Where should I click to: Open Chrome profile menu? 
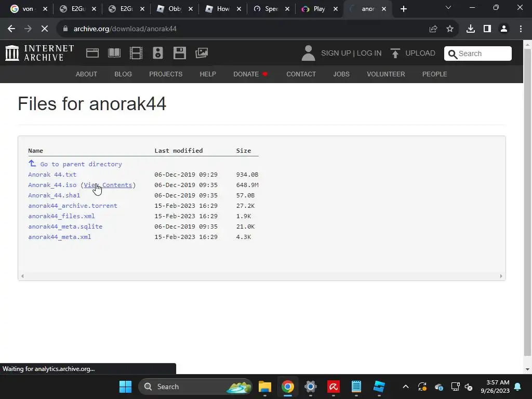tap(504, 29)
